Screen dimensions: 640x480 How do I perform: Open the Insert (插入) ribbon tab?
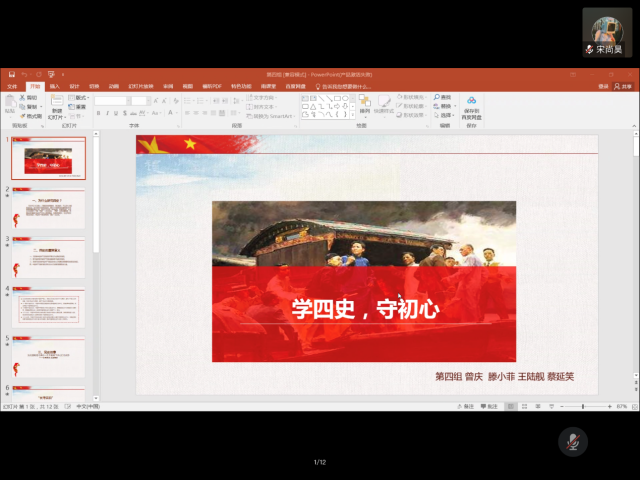(54, 86)
